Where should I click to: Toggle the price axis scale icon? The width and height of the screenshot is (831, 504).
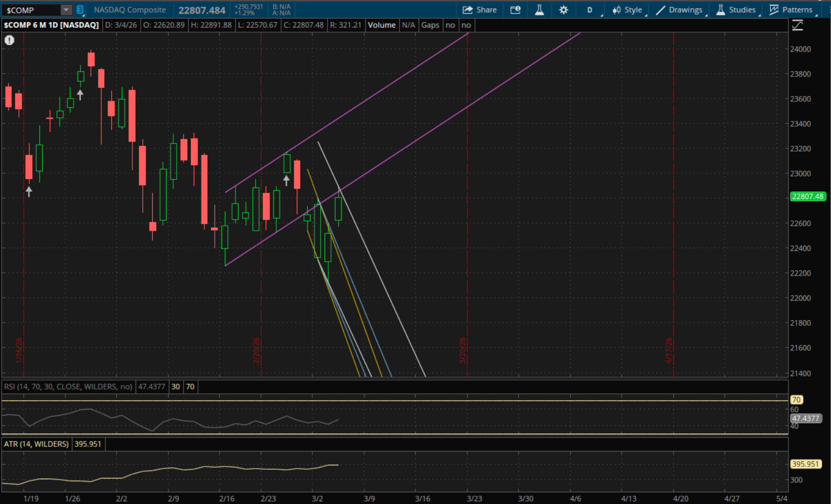coord(797,25)
